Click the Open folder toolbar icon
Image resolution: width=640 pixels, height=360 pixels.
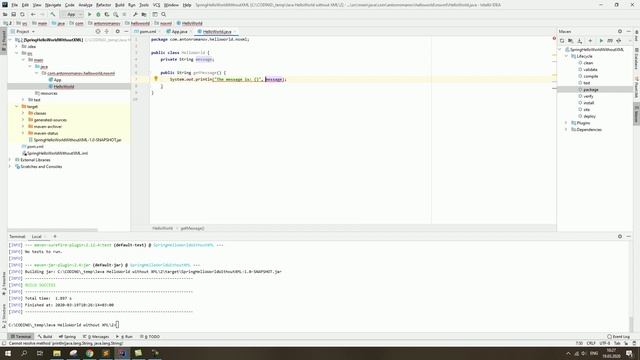pos(5,14)
